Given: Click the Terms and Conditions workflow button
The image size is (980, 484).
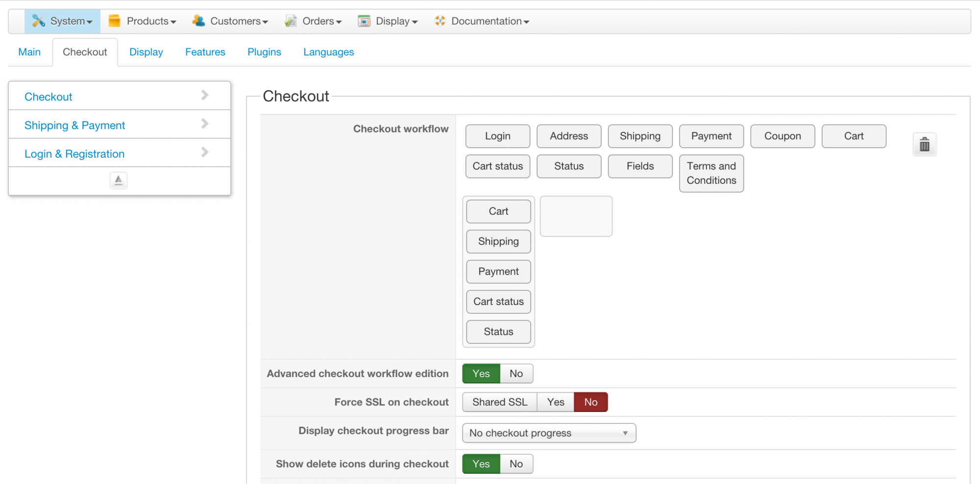Looking at the screenshot, I should click(711, 173).
